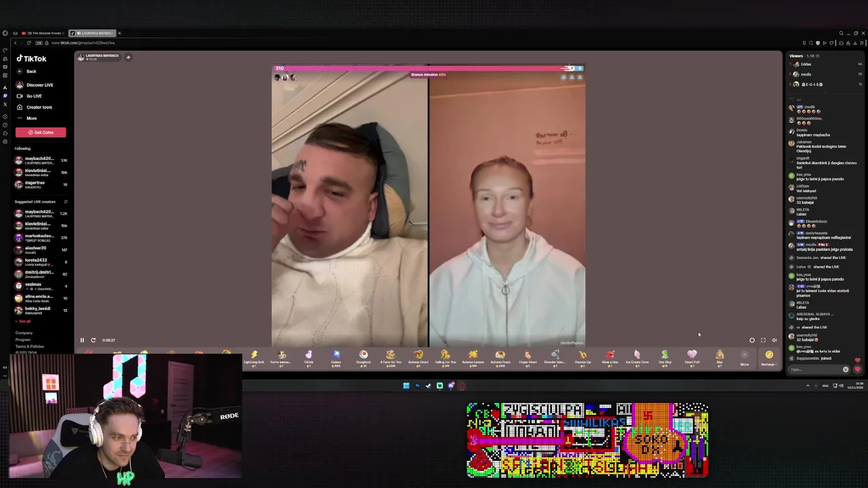The image size is (868, 488).
Task: Send the Falling for You gift
Action: (446, 358)
